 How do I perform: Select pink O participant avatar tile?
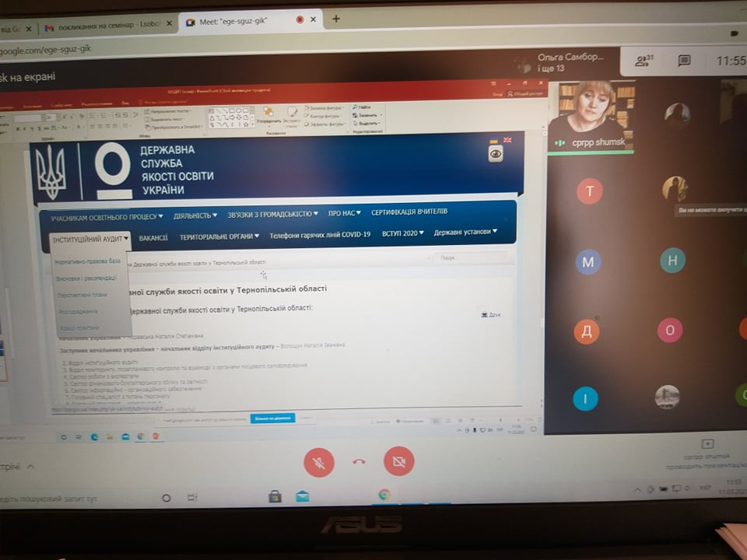click(x=670, y=330)
